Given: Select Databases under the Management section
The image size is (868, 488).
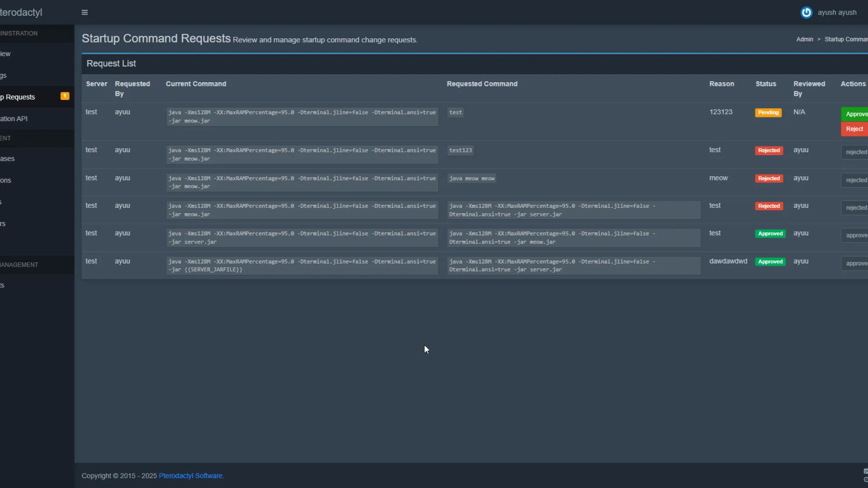Looking at the screenshot, I should pos(7,158).
